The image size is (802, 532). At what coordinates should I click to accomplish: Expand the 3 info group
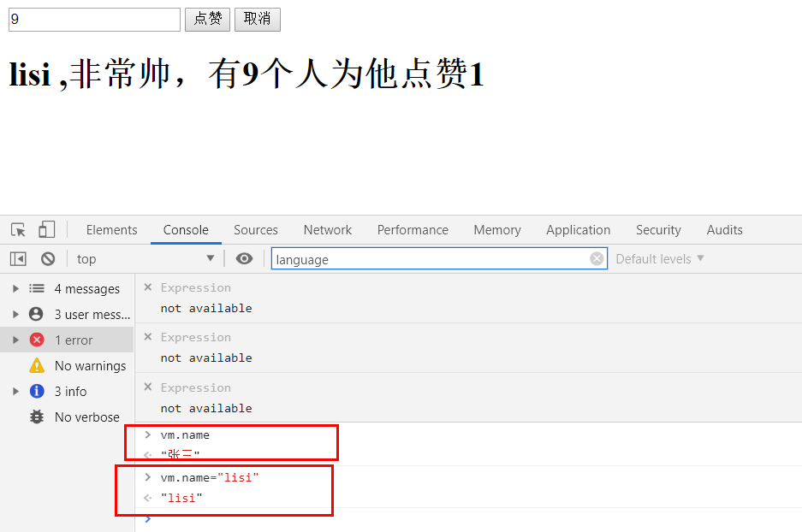click(x=15, y=392)
